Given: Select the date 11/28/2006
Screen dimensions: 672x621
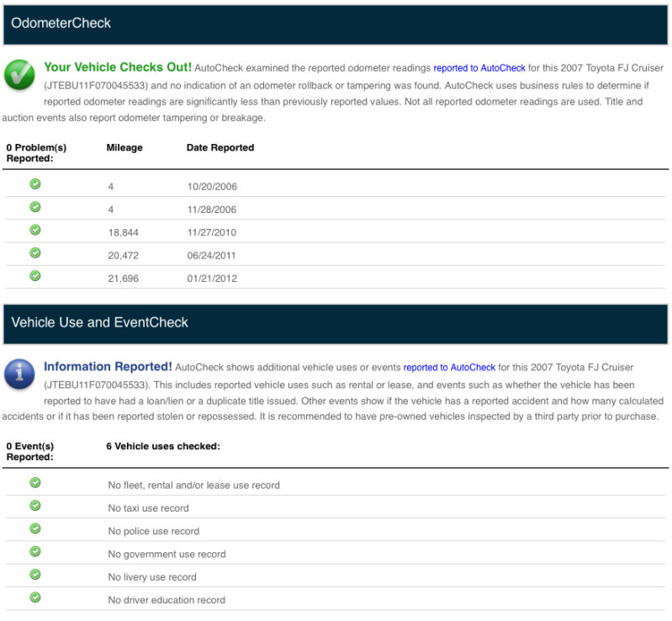Looking at the screenshot, I should pyautogui.click(x=212, y=210).
